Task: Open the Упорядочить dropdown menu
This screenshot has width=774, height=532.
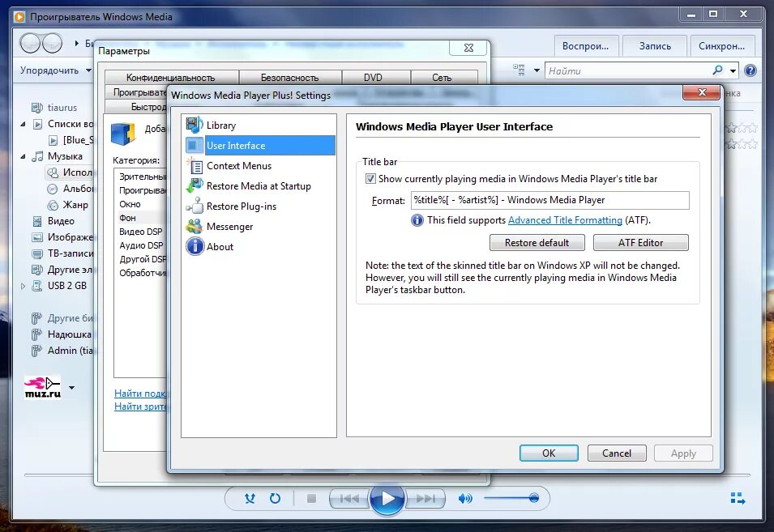Action: 56,70
